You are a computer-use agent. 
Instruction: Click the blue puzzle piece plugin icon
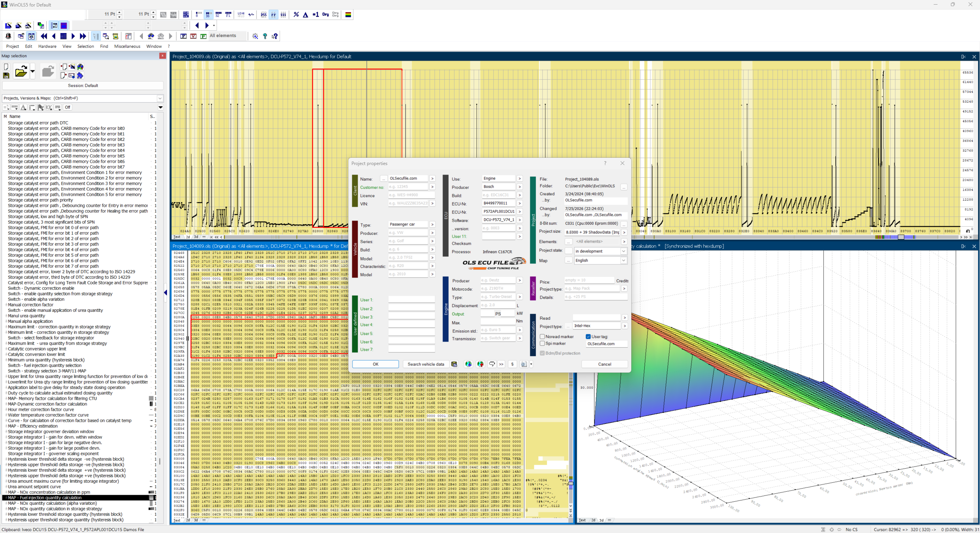point(80,75)
